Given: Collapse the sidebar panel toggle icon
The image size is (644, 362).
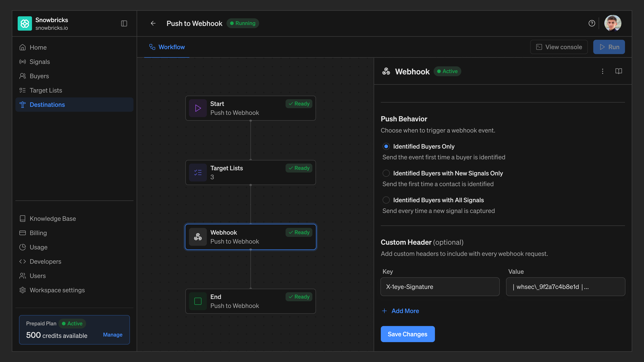Looking at the screenshot, I should [124, 23].
